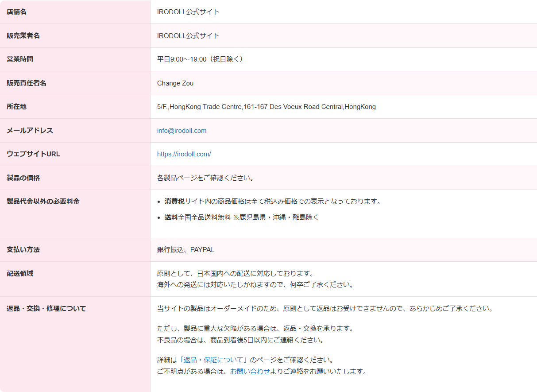The height and width of the screenshot is (392, 537).
Task: Select the name Change Zou
Action: pyautogui.click(x=175, y=83)
